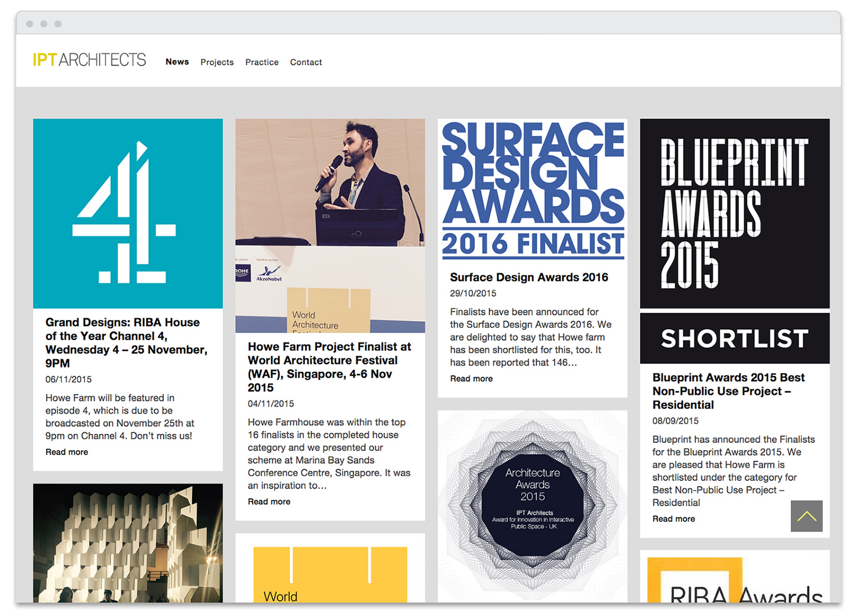Image resolution: width=857 pixels, height=616 pixels.
Task: Open the Howe Farm Project Finalist headline
Action: (x=330, y=367)
